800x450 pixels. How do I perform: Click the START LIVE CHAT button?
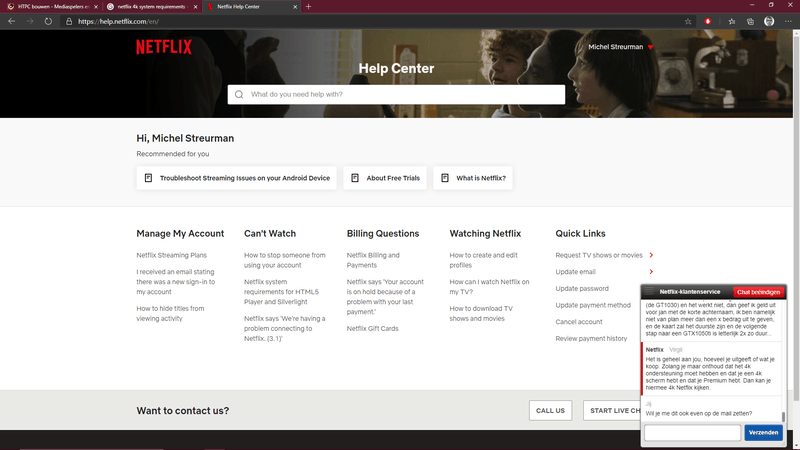(x=612, y=410)
